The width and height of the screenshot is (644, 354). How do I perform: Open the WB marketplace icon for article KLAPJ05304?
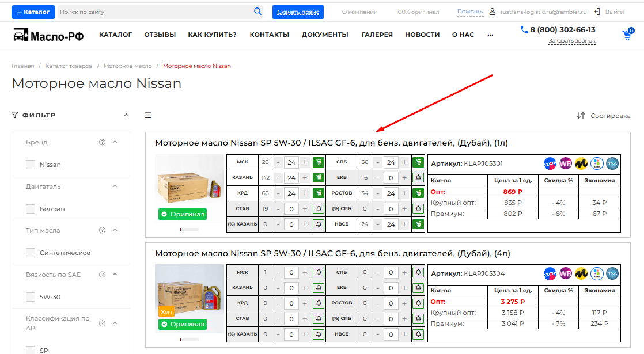pyautogui.click(x=566, y=273)
